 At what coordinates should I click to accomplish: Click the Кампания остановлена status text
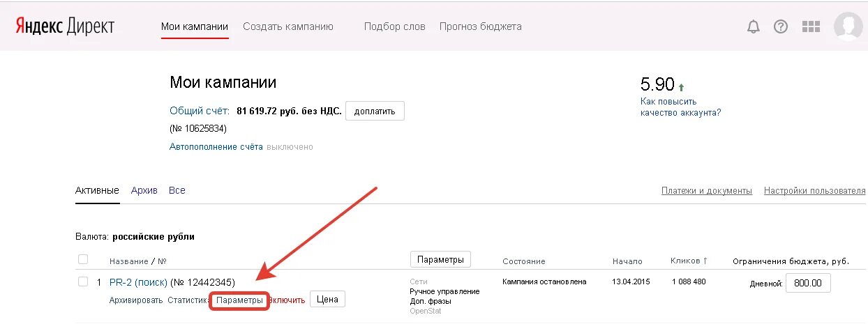544,281
